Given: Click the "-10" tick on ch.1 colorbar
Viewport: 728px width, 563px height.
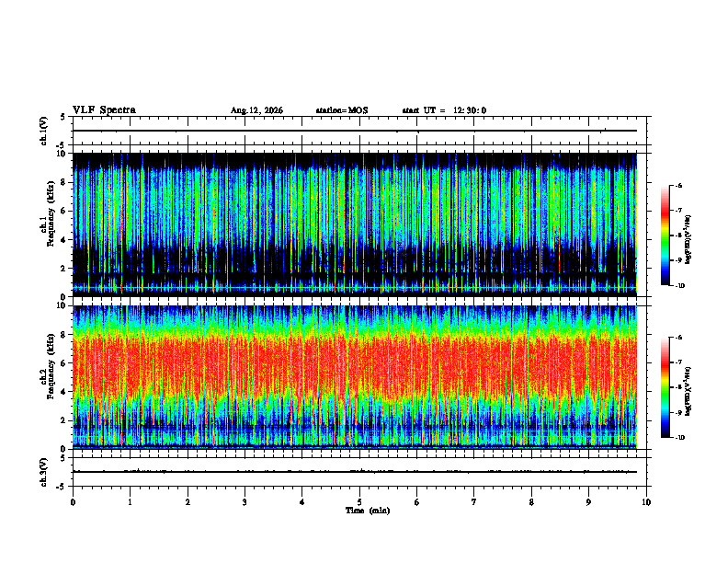Looking at the screenshot, I should [x=679, y=286].
